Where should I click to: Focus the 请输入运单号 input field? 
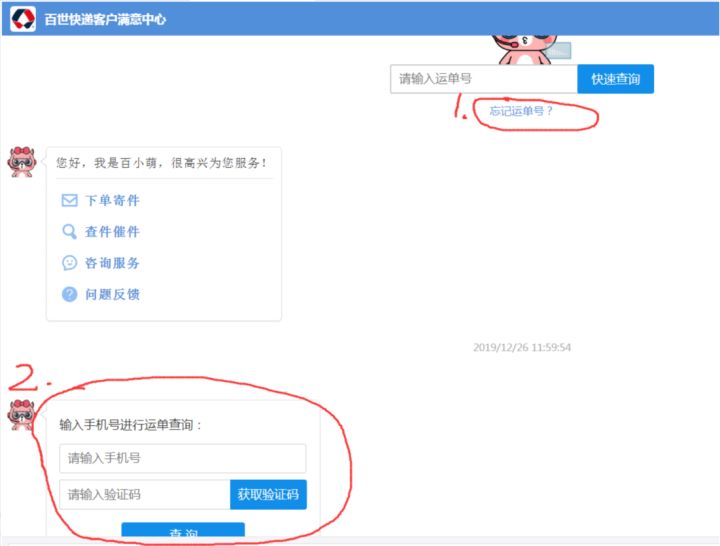484,79
